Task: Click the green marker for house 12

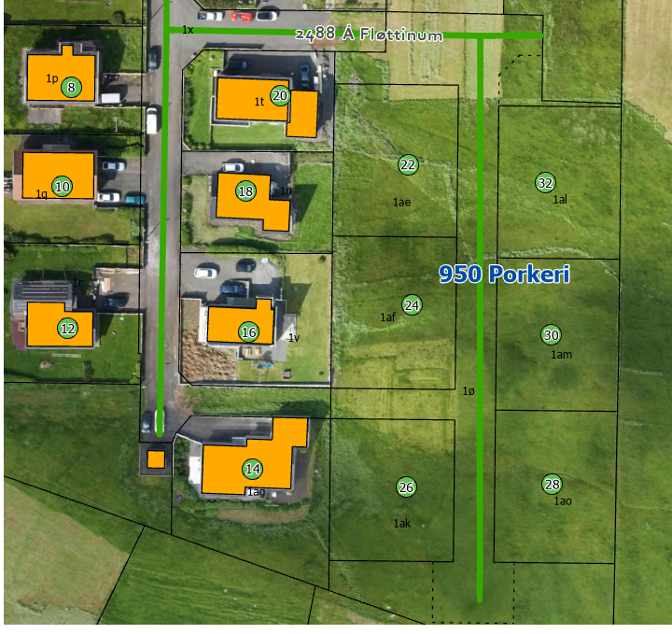Action: pyautogui.click(x=67, y=329)
